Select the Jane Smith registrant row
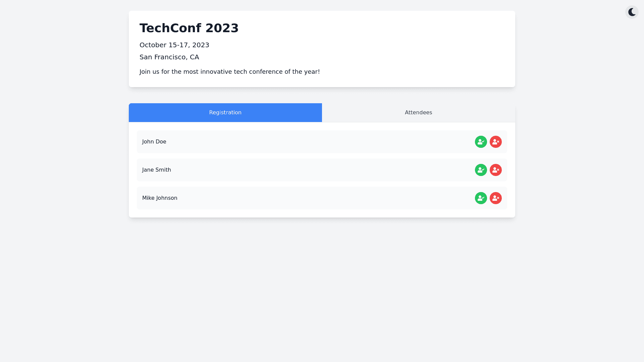644x362 pixels. [x=302, y=170]
